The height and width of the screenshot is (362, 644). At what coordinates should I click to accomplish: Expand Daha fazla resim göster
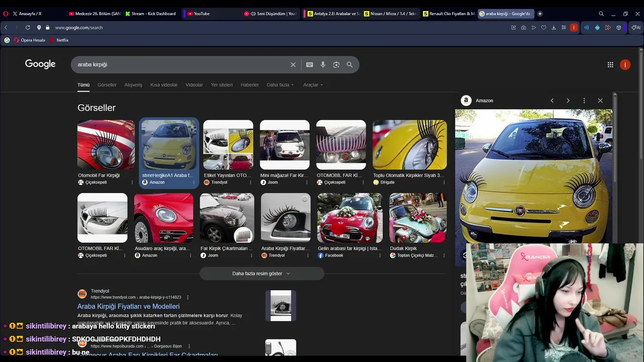click(262, 274)
